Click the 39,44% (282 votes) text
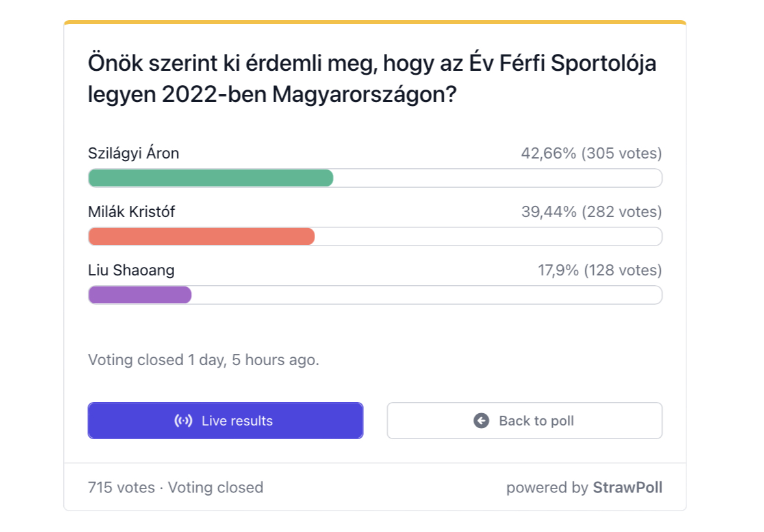Screen dimensions: 764x532 click(x=591, y=212)
